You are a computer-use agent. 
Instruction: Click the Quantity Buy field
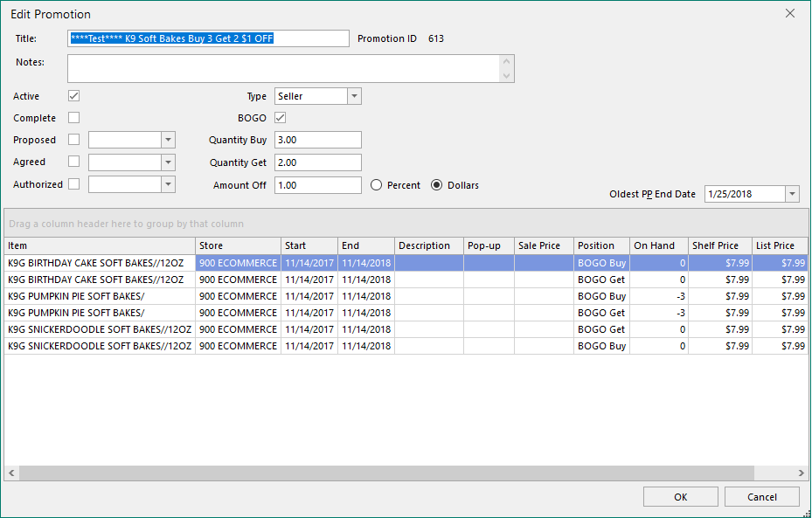pos(318,140)
